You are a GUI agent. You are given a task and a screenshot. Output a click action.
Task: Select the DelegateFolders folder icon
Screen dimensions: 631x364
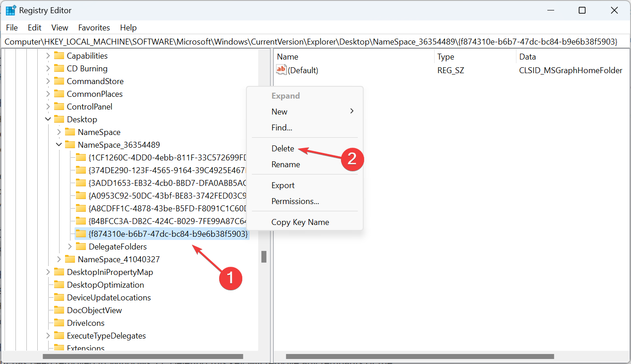(x=81, y=247)
